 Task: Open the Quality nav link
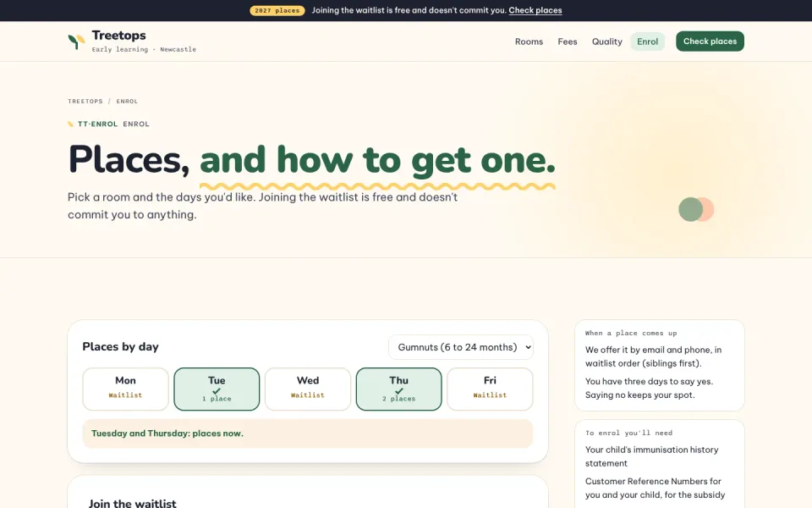pos(607,41)
